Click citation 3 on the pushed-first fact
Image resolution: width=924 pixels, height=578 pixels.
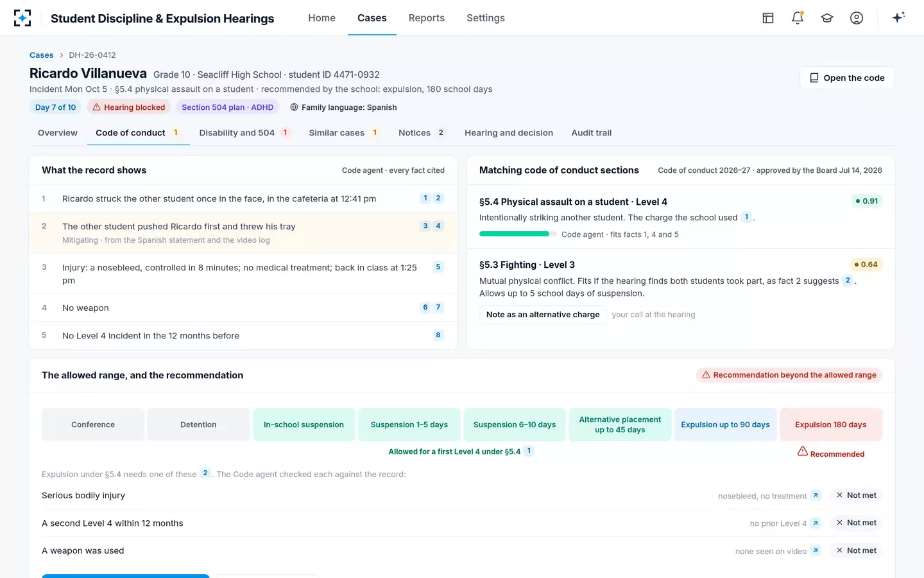pos(425,226)
